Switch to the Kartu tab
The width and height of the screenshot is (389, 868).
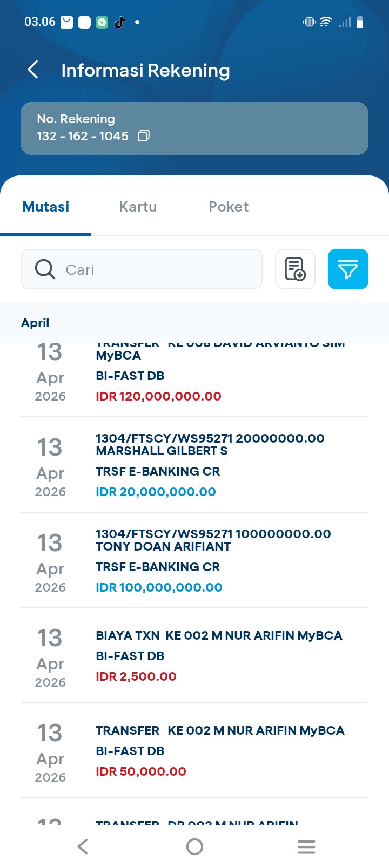[x=138, y=207]
